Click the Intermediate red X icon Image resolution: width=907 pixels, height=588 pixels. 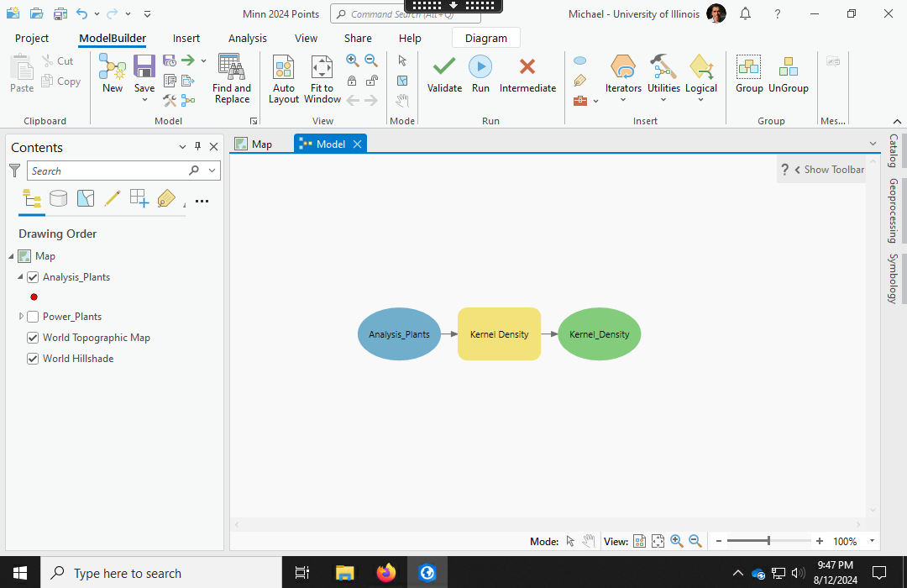(x=527, y=67)
